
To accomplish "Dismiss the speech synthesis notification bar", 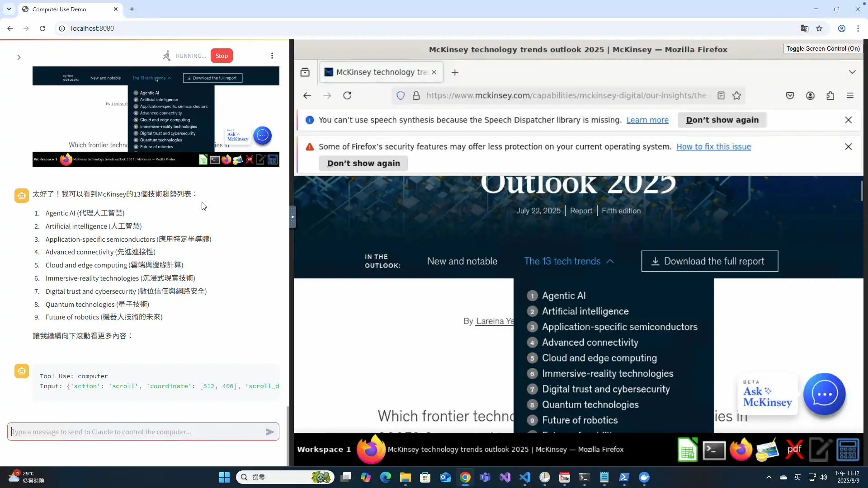I will (x=849, y=120).
